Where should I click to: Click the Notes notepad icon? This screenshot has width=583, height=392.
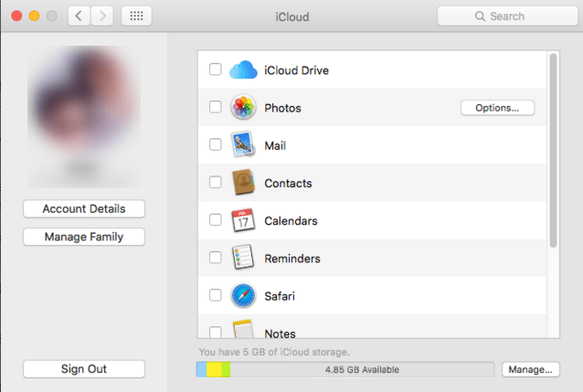[x=243, y=329]
